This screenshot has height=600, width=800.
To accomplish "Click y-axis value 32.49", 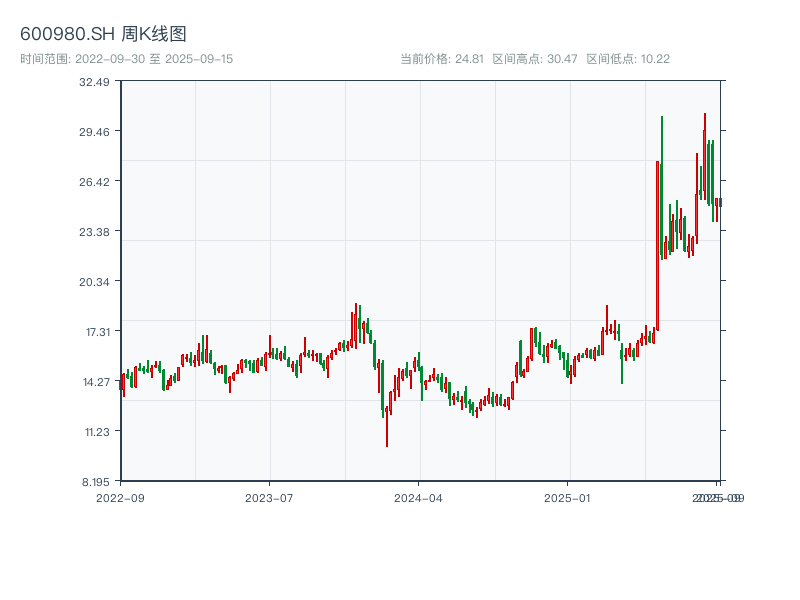I will pos(94,82).
